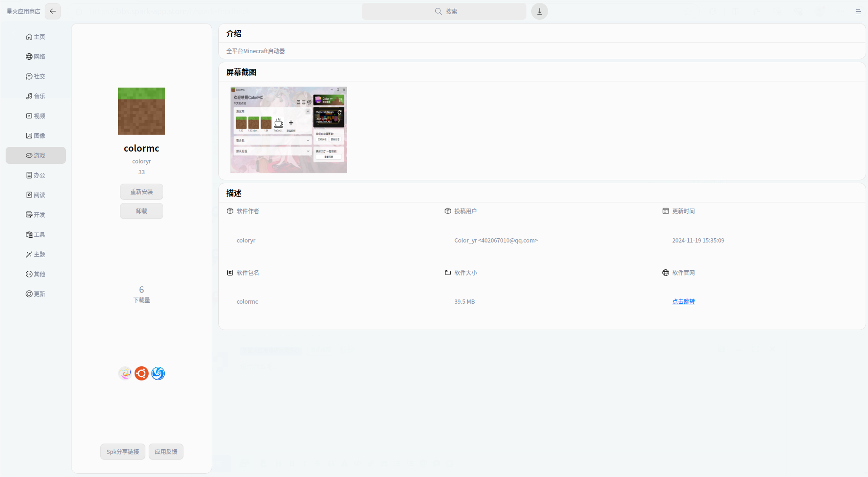Screen dimensions: 868x477
Task: Click the 软件包名 list icon
Action: (x=230, y=273)
